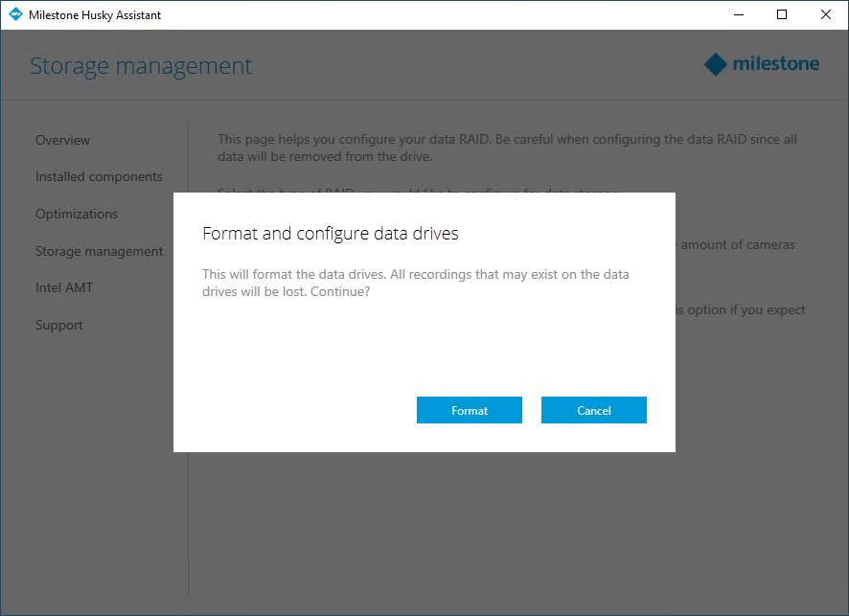Open Storage management sidebar item

99,251
